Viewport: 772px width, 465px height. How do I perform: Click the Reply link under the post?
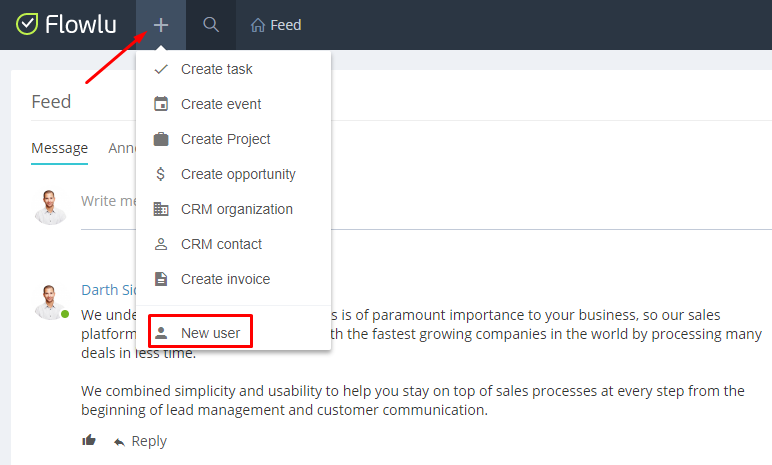point(149,441)
